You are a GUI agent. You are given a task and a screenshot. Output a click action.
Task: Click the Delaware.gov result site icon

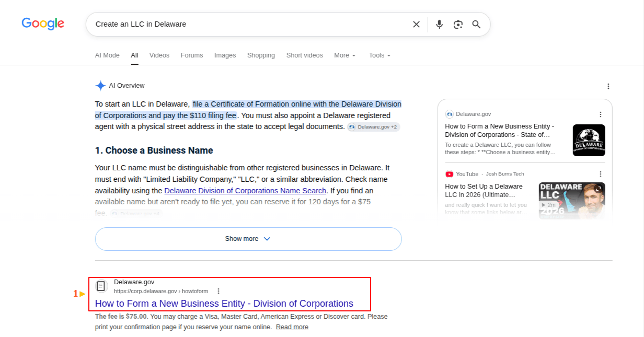(101, 286)
